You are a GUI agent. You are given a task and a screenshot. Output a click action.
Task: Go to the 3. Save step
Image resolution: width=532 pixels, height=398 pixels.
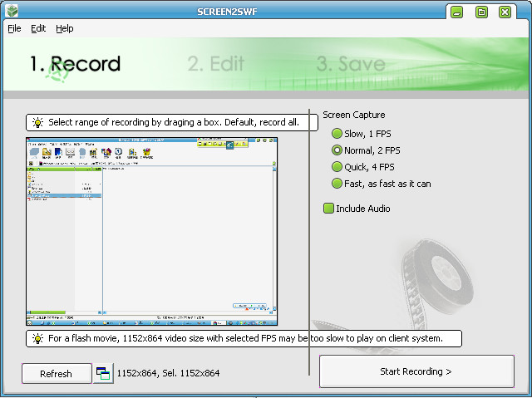click(351, 64)
